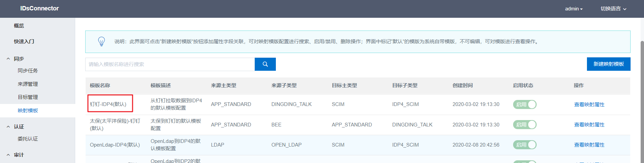Viewport: 644px width, 163px height.
Task: Click the magnifier search button
Action: 265,64
